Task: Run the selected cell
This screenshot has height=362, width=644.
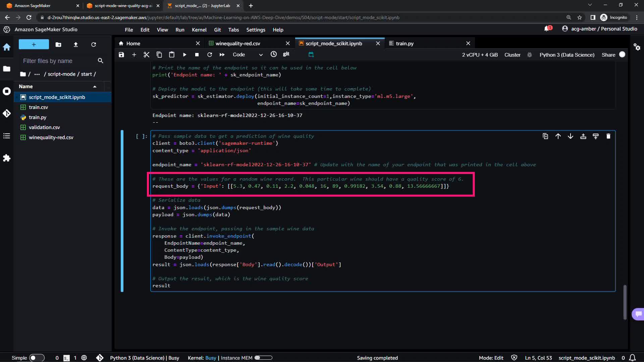Action: (184, 55)
